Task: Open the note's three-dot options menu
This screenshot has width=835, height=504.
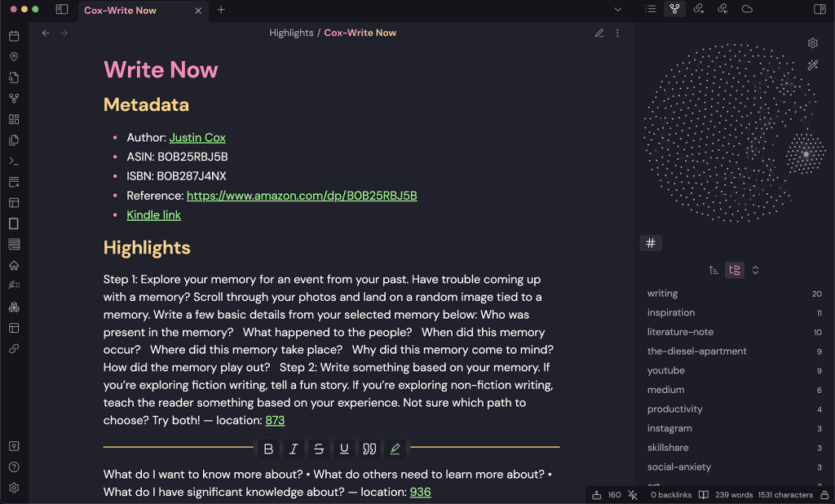Action: (617, 33)
